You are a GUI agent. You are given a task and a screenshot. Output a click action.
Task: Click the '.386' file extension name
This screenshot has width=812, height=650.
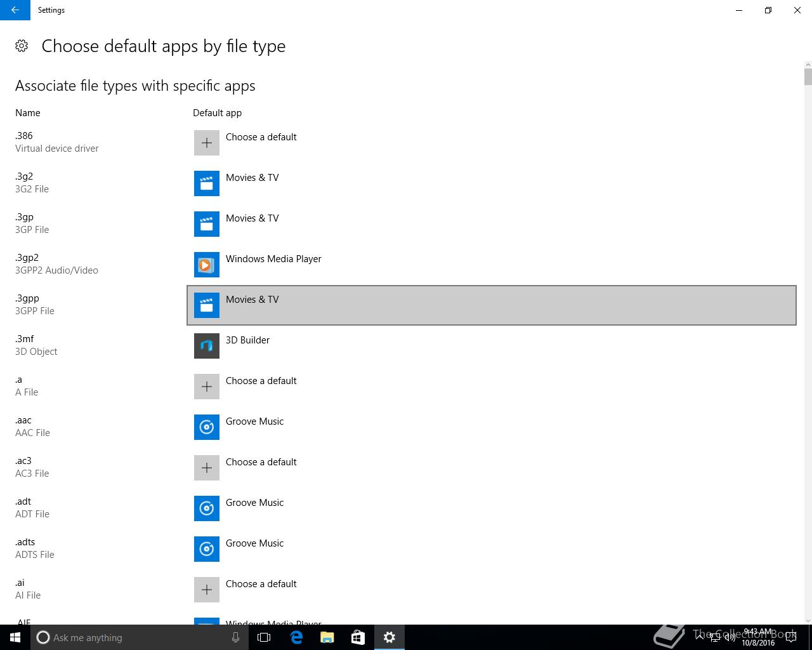coord(24,136)
